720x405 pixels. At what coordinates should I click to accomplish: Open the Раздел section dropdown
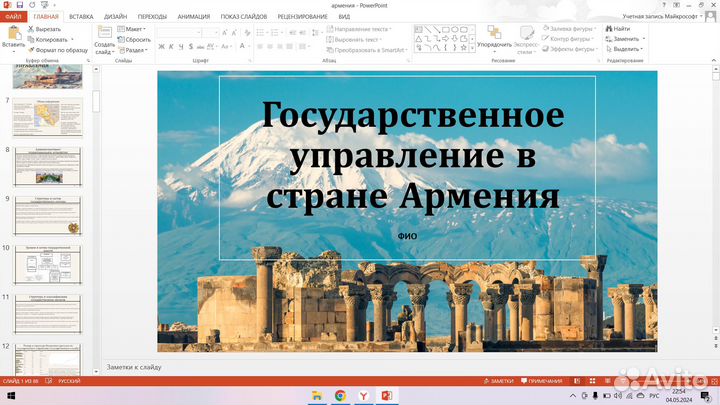133,50
